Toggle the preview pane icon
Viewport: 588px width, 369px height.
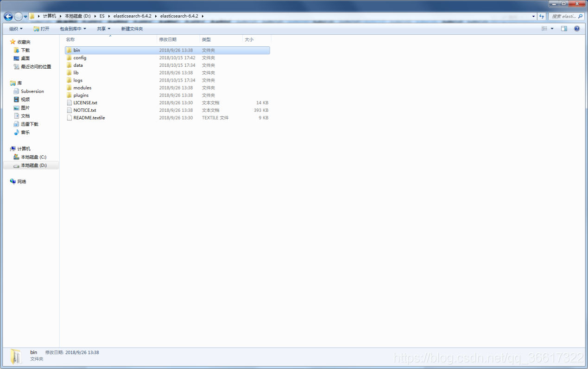(564, 29)
